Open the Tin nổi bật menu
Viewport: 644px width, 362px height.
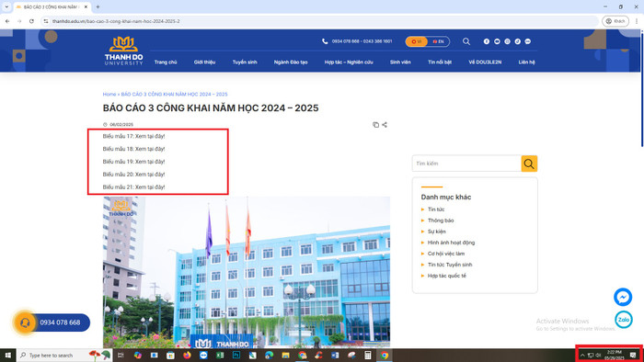coord(440,62)
